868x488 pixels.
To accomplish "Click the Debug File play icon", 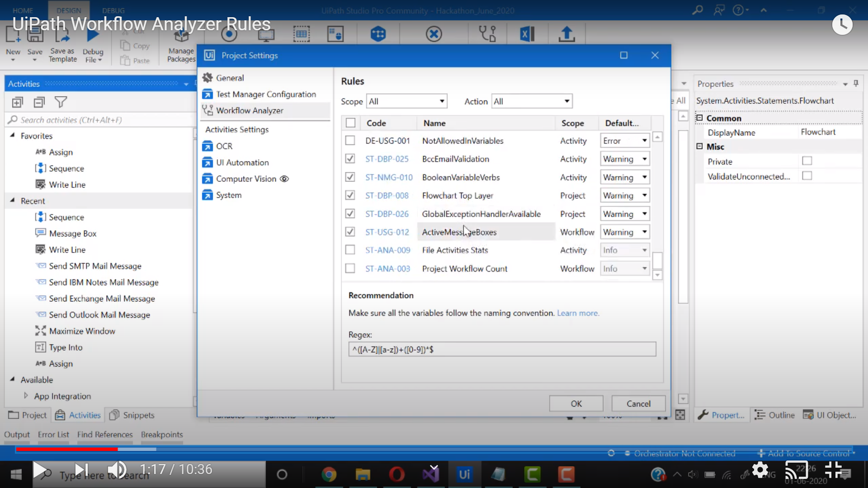I will [93, 34].
